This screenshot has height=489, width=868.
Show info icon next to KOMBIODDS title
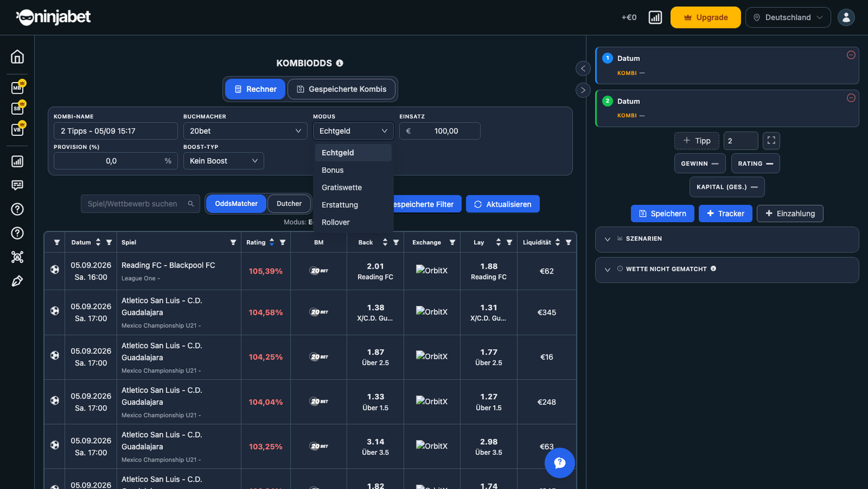339,63
